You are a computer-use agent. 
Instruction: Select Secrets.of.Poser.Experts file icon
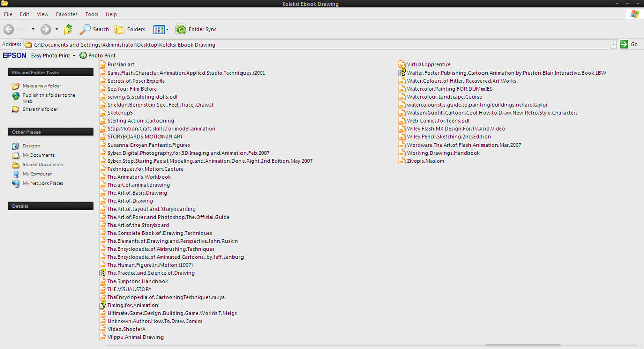coord(103,81)
